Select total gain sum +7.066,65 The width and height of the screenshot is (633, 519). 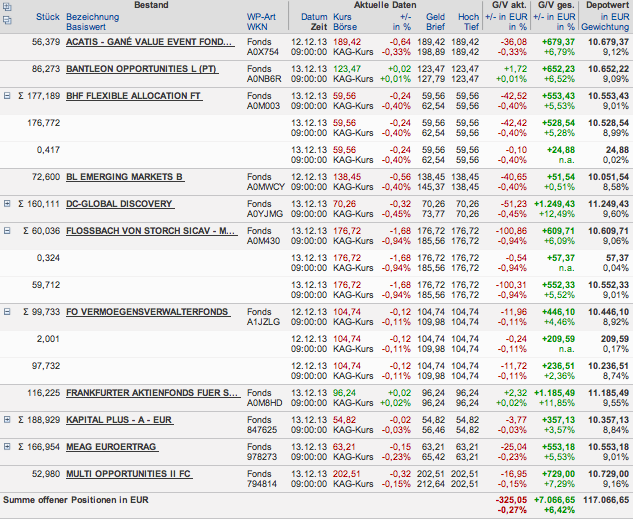[555, 500]
